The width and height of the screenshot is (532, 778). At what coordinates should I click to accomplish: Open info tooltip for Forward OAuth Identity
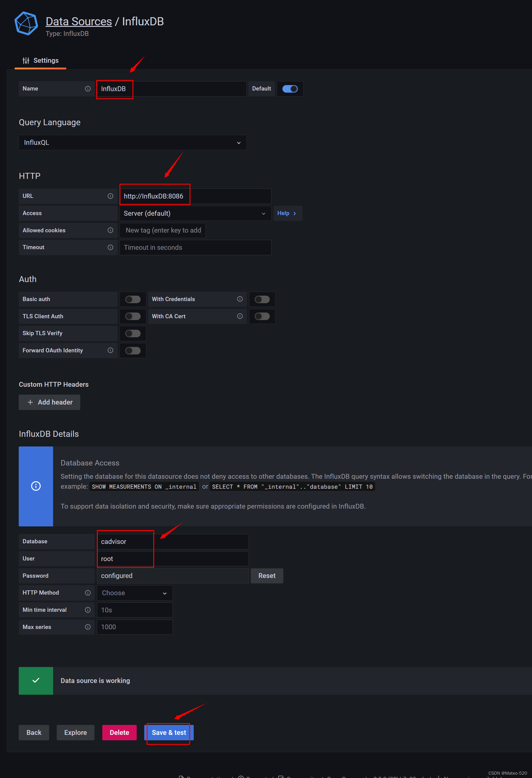[x=110, y=350]
